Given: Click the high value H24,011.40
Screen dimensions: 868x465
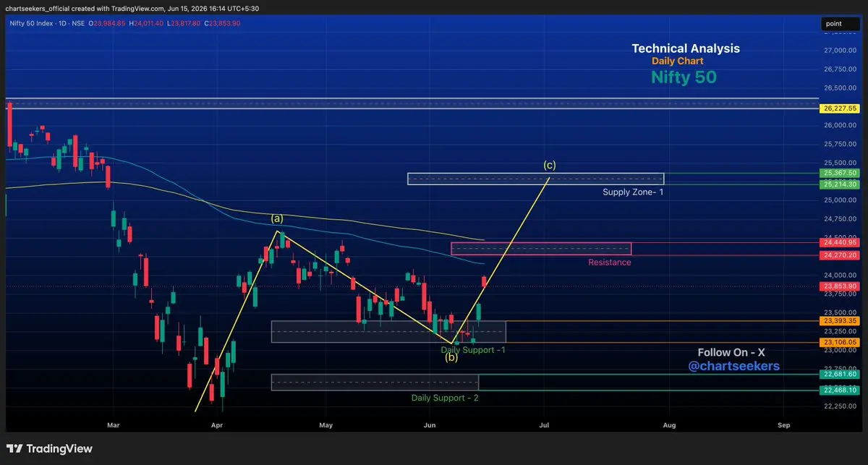Looking at the screenshot, I should [x=147, y=23].
